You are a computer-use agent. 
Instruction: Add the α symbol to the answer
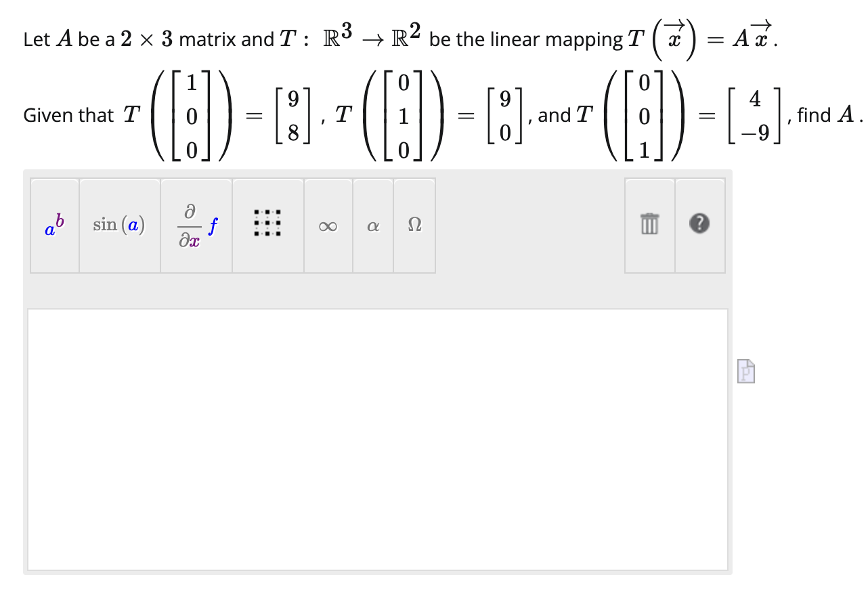(x=372, y=225)
